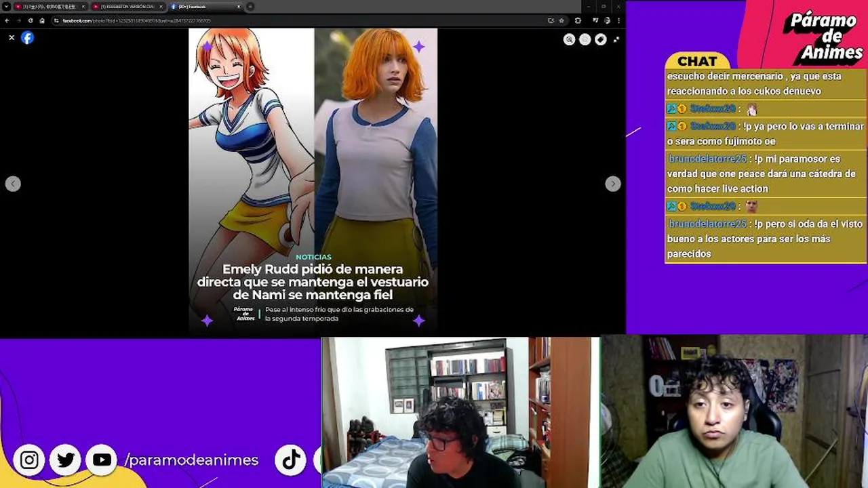Click the CHAT header label
The width and height of the screenshot is (868, 488).
pos(697,62)
